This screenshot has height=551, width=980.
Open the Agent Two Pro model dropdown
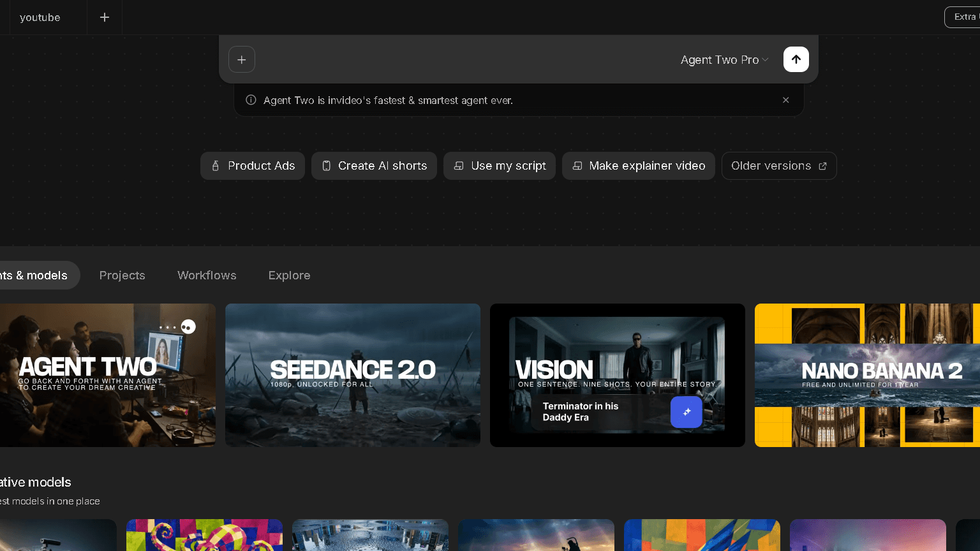point(724,59)
